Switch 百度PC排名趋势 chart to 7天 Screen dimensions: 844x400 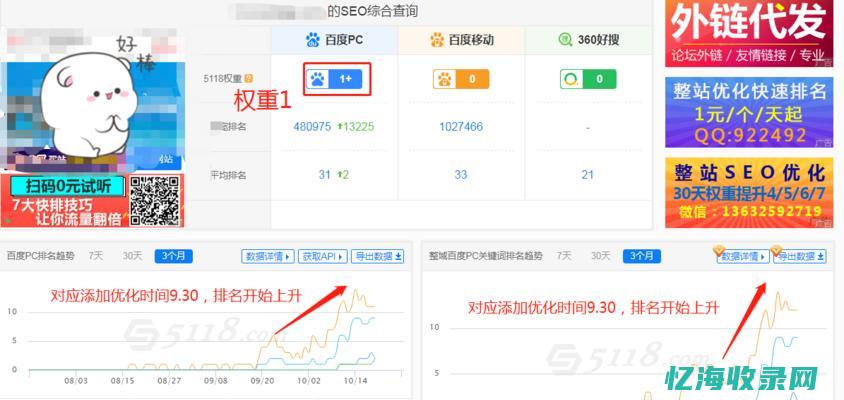point(96,256)
